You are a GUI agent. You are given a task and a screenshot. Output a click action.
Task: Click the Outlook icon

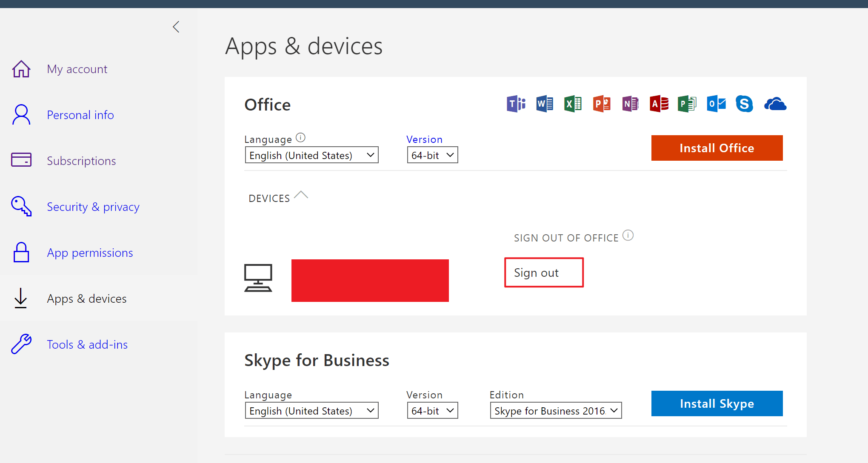pyautogui.click(x=716, y=104)
